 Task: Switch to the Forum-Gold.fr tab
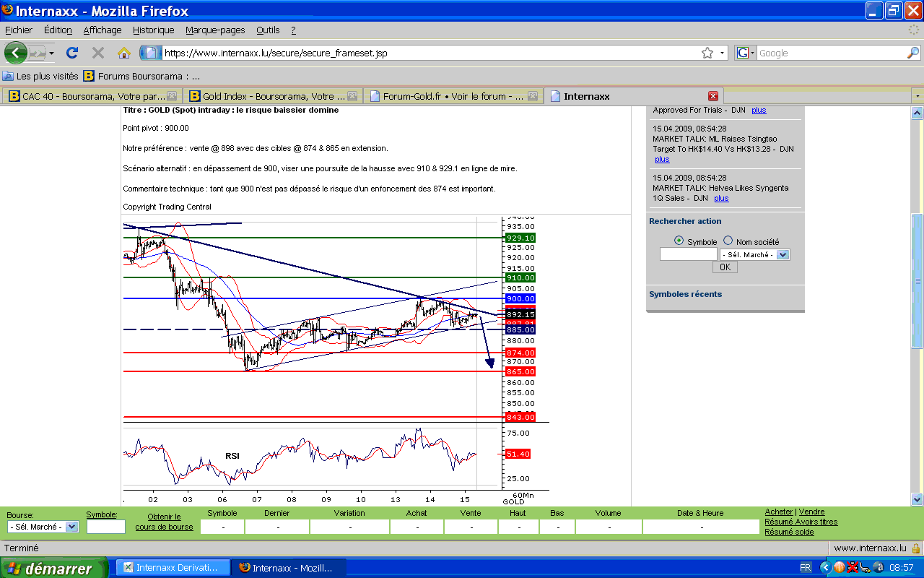[453, 96]
